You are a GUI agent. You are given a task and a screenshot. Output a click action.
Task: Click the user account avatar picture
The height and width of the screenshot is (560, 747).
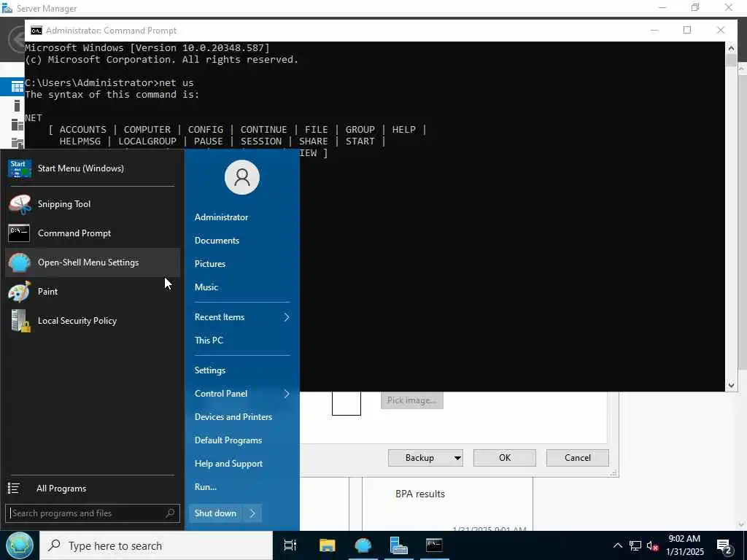(x=242, y=177)
